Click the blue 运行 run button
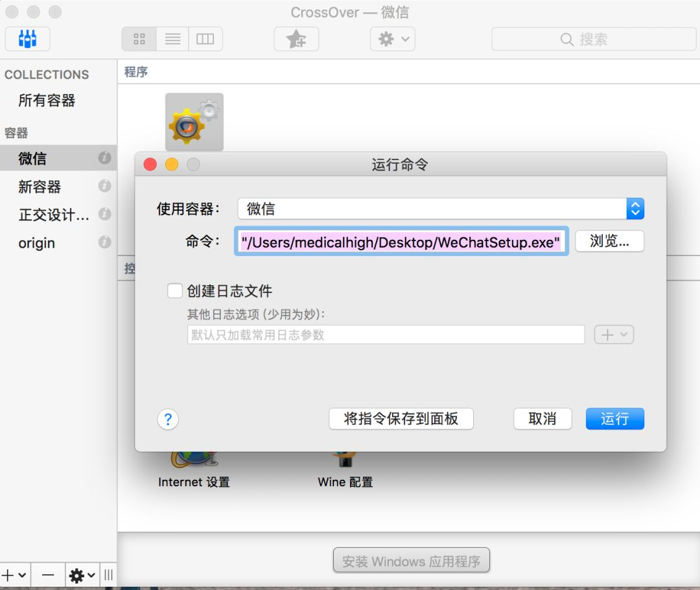 pyautogui.click(x=614, y=419)
